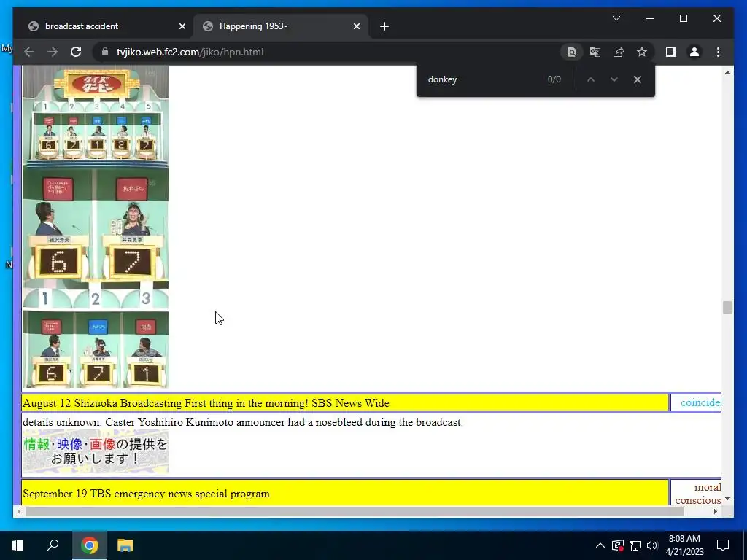Click the quiz show screenshot image
Viewport: 747px width, 560px height.
(96, 227)
